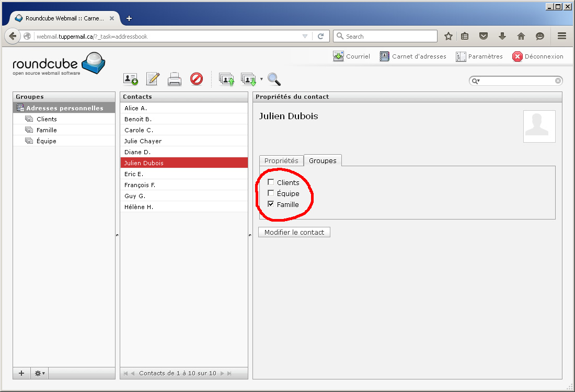Click the import contacts icon
575x392 pixels.
pos(226,79)
